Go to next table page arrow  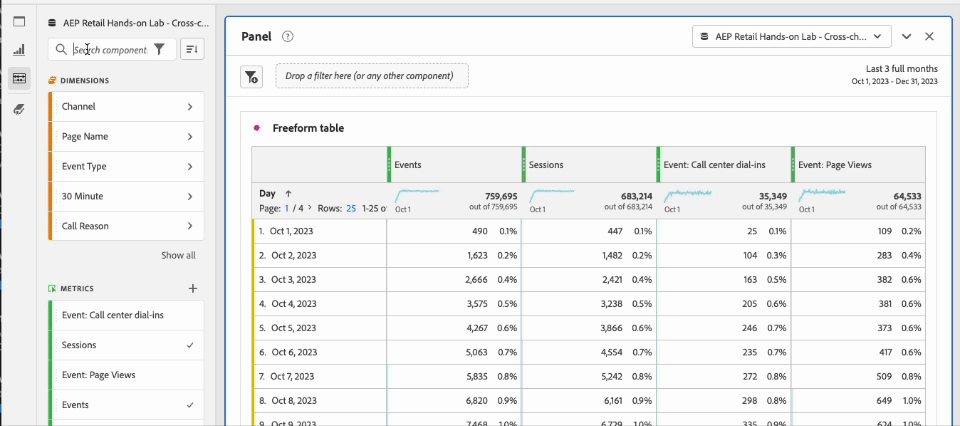310,208
